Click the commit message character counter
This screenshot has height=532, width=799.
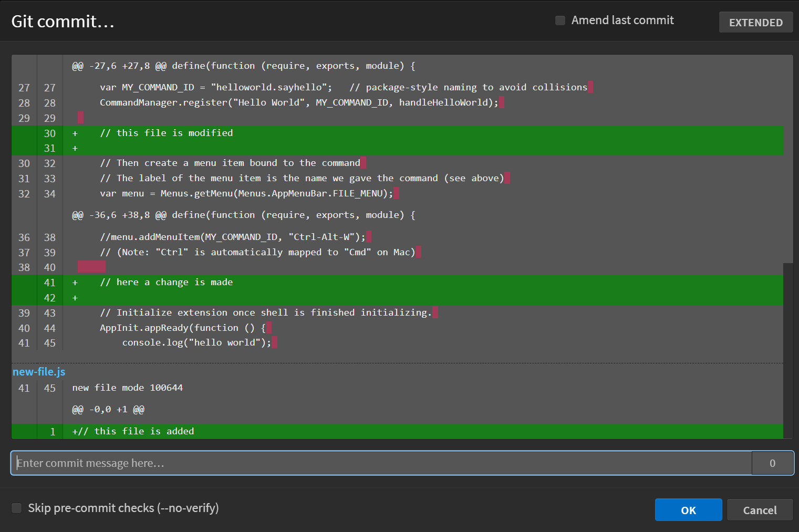tap(772, 463)
